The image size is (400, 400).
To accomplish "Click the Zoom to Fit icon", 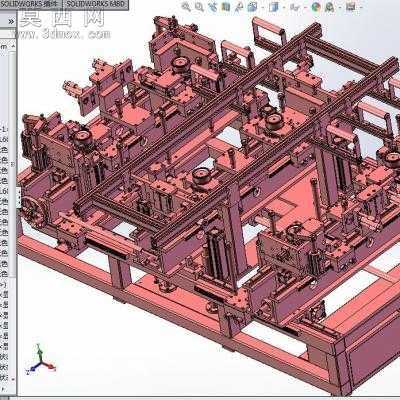I will coord(186,7).
